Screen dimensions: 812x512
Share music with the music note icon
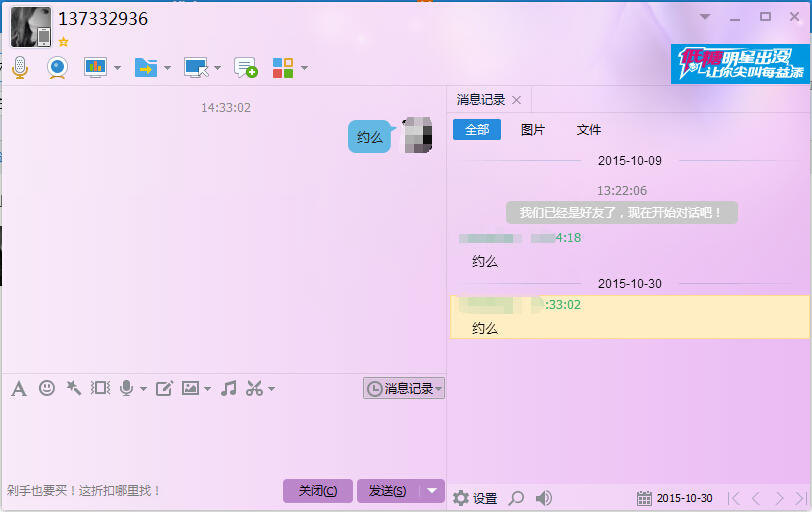[228, 388]
